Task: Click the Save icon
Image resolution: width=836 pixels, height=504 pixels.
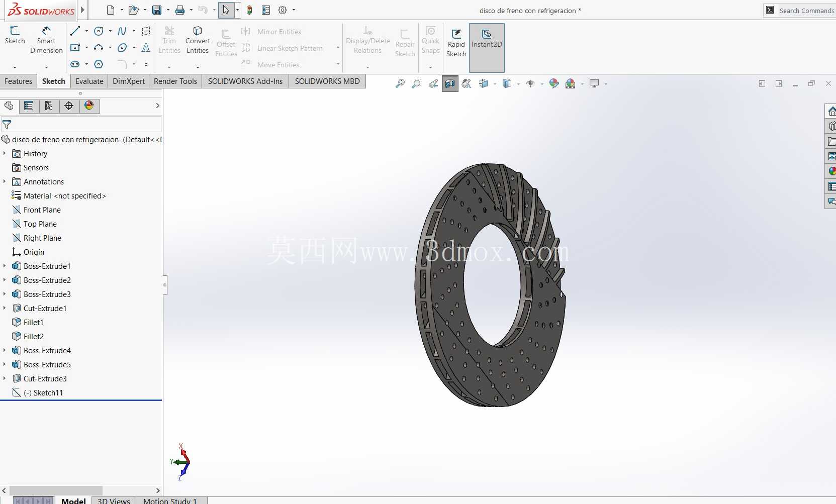Action: [157, 10]
